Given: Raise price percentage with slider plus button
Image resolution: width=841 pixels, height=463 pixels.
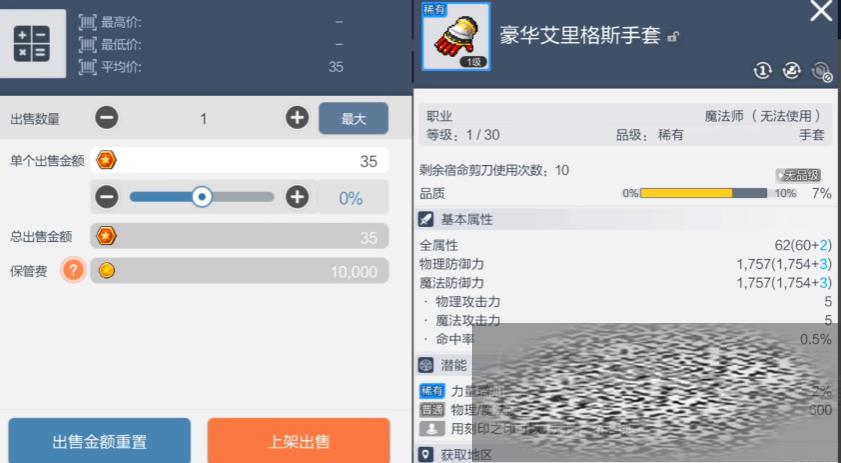Looking at the screenshot, I should [x=297, y=197].
